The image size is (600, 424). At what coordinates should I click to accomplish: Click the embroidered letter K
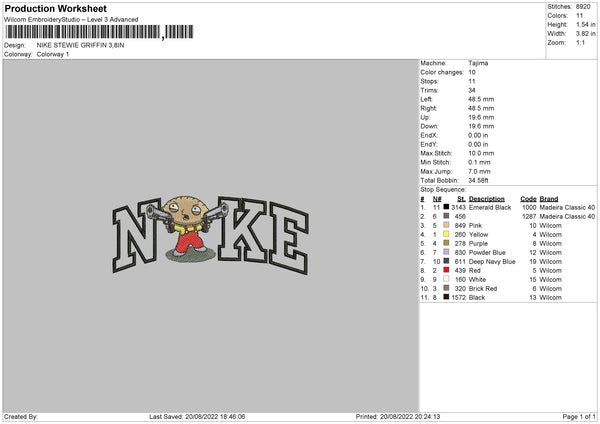tap(242, 229)
